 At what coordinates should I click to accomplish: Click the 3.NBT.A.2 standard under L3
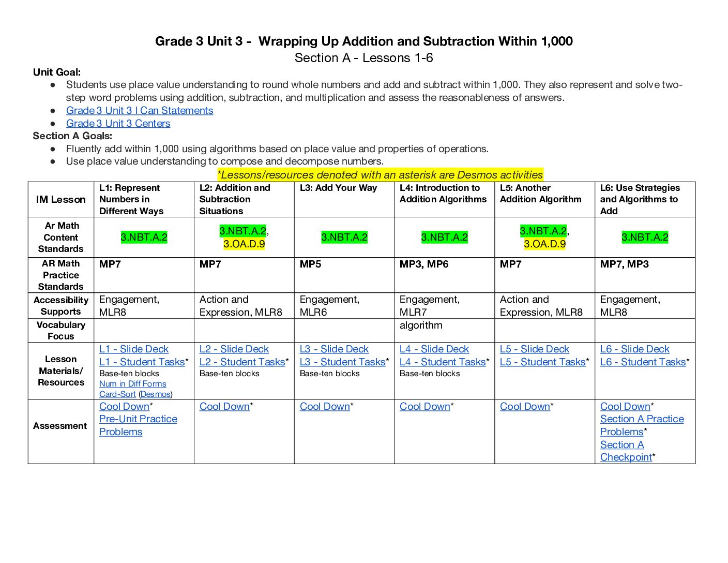tap(344, 238)
